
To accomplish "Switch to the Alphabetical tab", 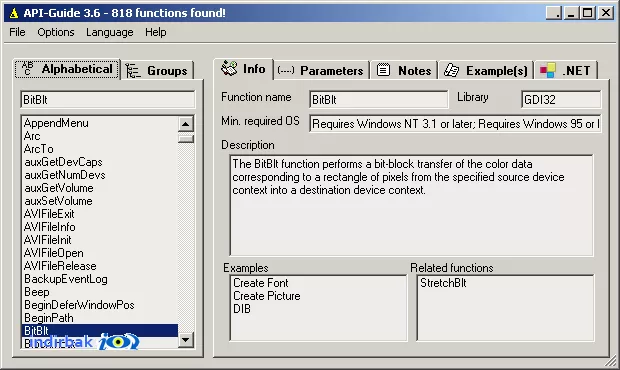I will (67, 69).
